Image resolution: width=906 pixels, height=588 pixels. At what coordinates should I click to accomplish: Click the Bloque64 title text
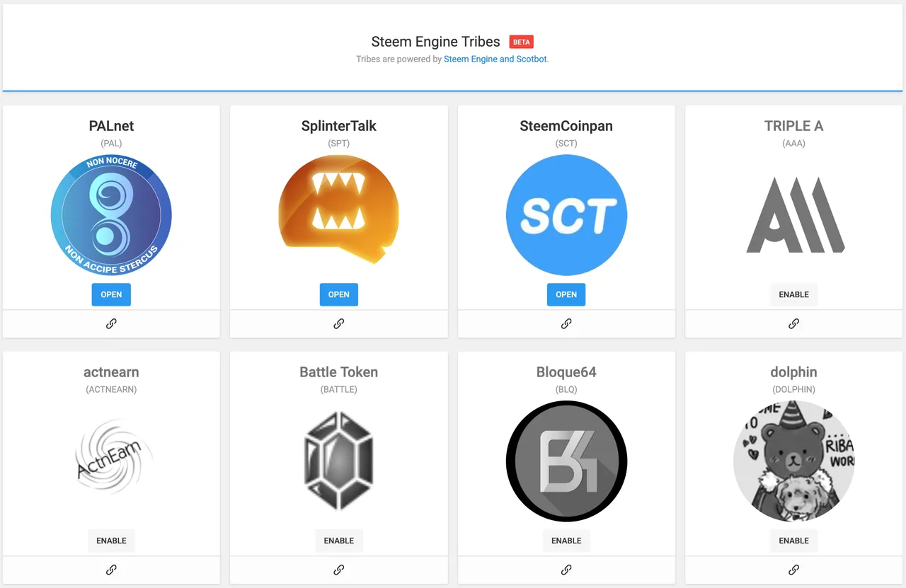pos(566,372)
